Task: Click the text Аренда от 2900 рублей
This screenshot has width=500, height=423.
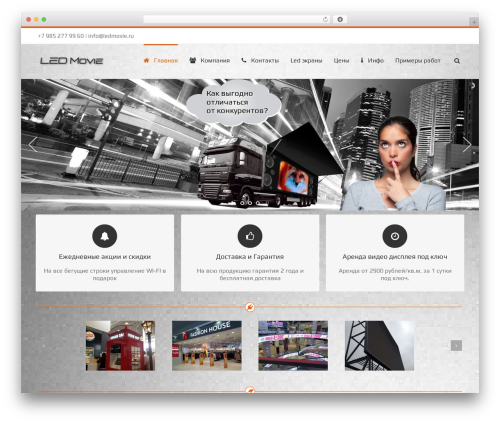Action: (395, 274)
